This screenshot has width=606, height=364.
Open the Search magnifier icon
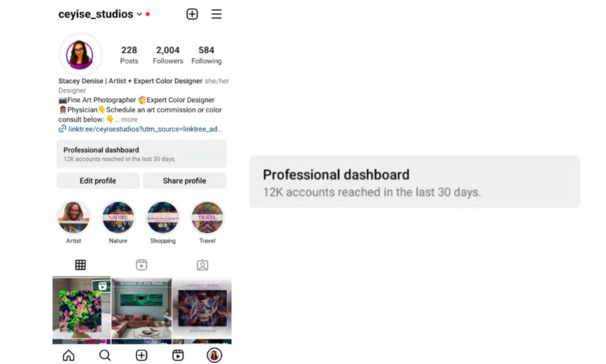pos(105,355)
